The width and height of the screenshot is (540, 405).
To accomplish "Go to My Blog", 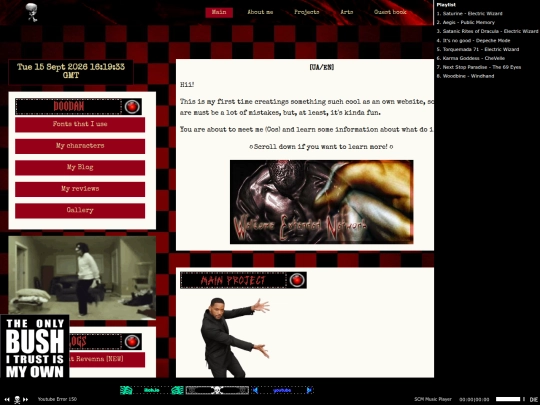I will point(80,168).
